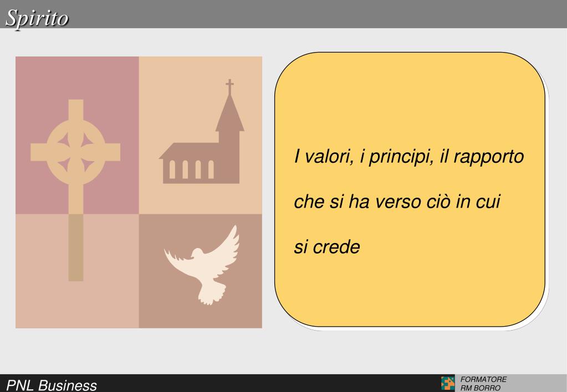
Task: Click the text line 'che si ha verso ciò in cui'
Action: coord(397,202)
